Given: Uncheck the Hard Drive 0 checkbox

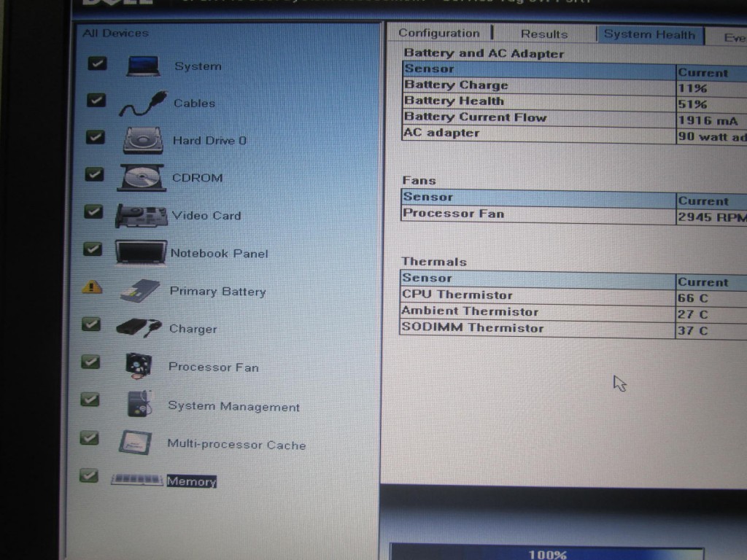Looking at the screenshot, I should [x=96, y=137].
